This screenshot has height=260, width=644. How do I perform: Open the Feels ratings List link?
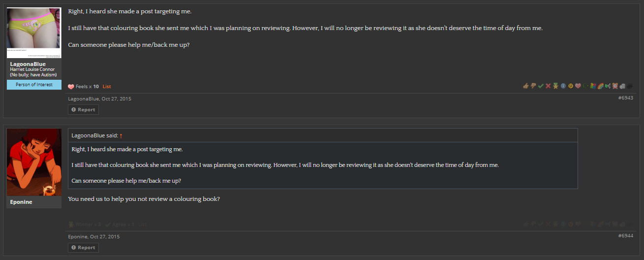coord(107,86)
